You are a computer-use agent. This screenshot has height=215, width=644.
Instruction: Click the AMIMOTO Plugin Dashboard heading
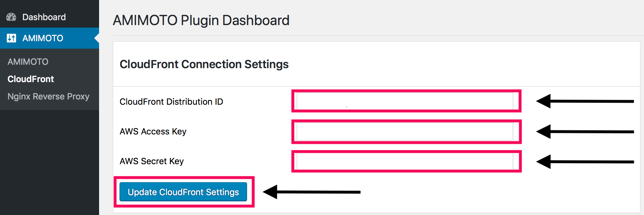[x=201, y=20]
